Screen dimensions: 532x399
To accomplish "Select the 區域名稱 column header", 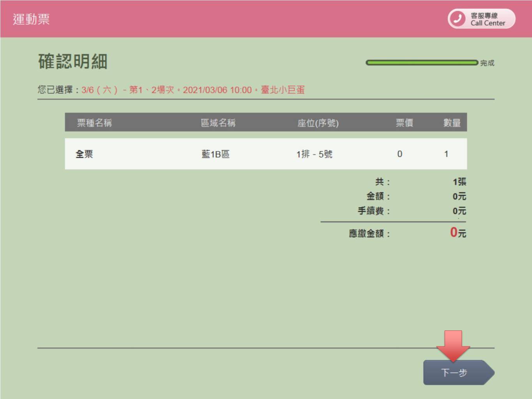I will click(x=218, y=123).
